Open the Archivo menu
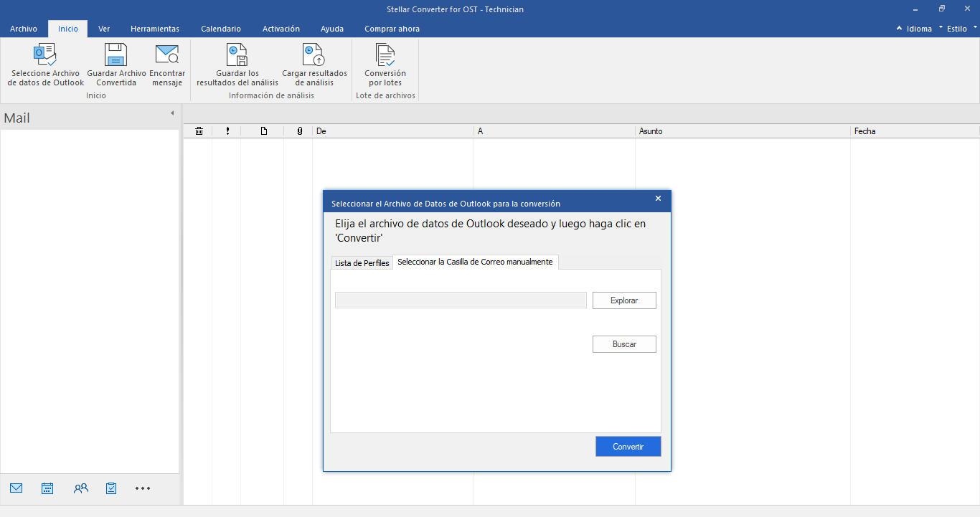Screen dimensions: 980x517 click(24, 29)
